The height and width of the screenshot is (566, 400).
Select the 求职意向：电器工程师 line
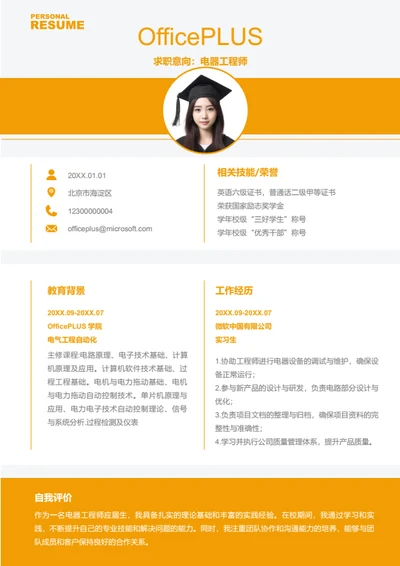click(200, 61)
